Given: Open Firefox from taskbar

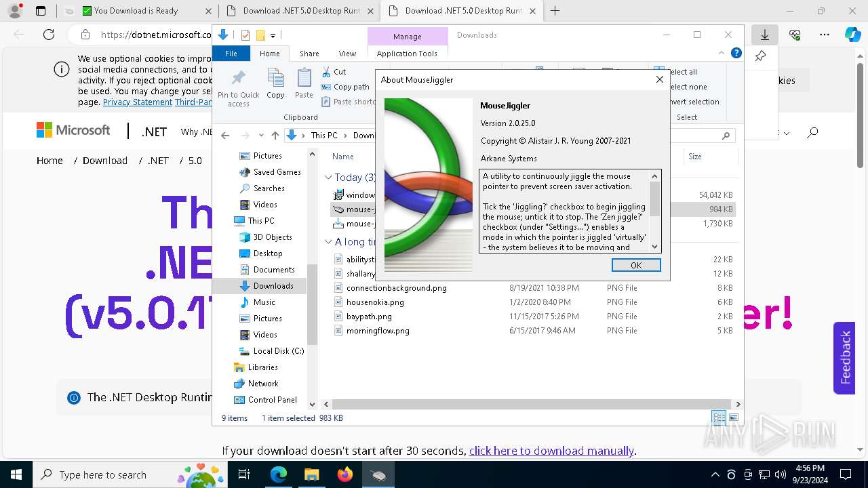Looking at the screenshot, I should [344, 474].
